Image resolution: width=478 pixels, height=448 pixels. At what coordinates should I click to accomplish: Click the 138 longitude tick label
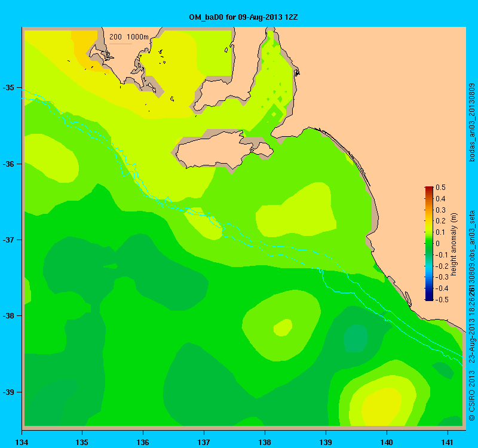265,442
